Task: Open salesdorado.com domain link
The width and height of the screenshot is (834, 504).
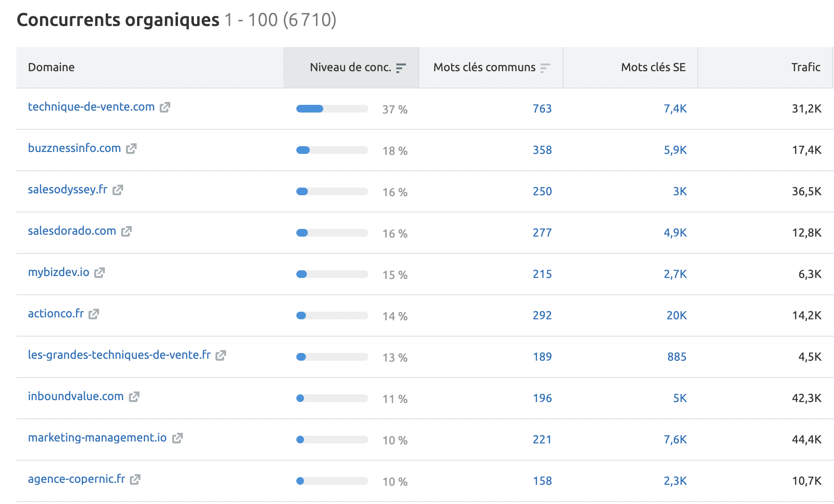Action: coord(72,231)
